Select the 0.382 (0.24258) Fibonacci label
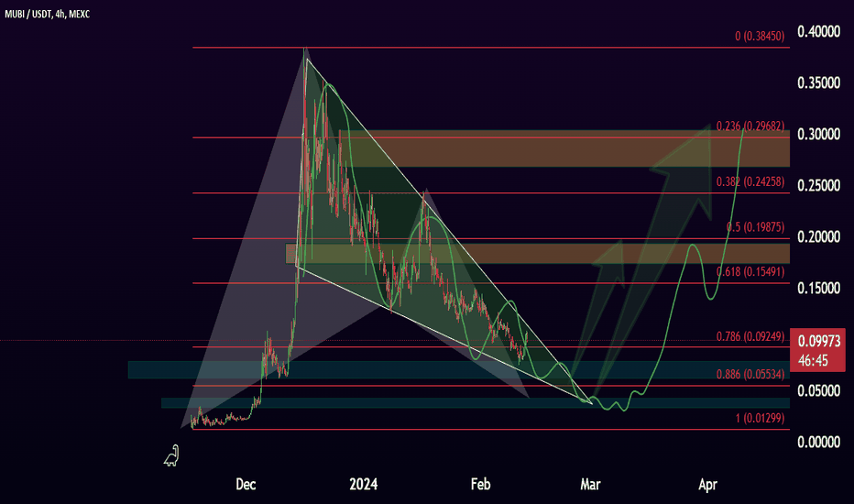The image size is (854, 504). click(750, 181)
